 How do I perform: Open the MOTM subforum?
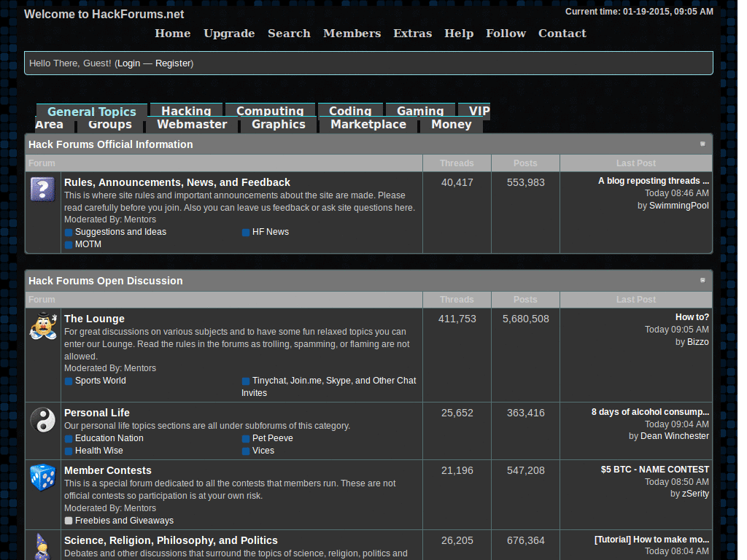(x=88, y=244)
